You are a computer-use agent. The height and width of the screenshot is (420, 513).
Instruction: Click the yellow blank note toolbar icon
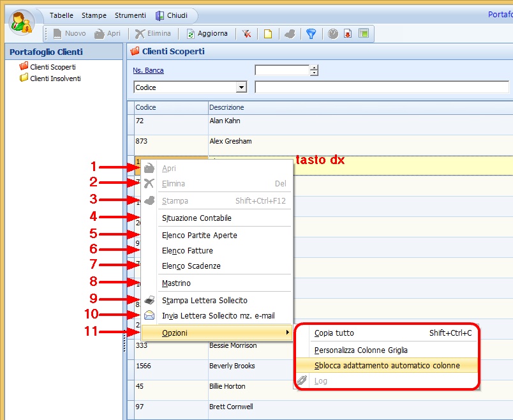tap(268, 34)
